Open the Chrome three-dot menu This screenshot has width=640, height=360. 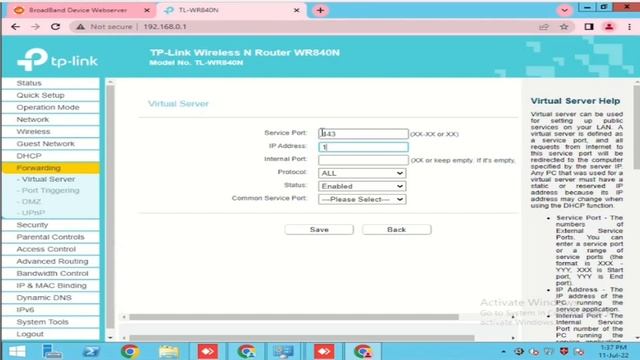coord(629,27)
